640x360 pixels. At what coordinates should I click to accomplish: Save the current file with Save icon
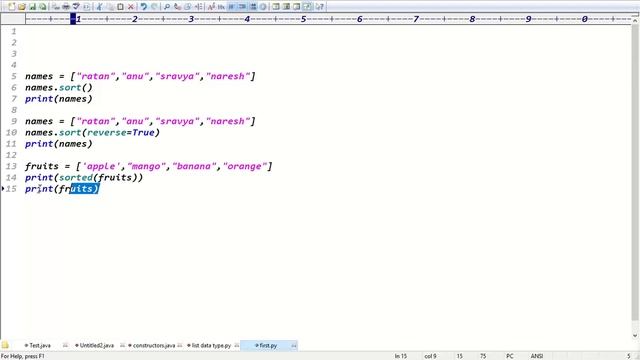[32, 7]
